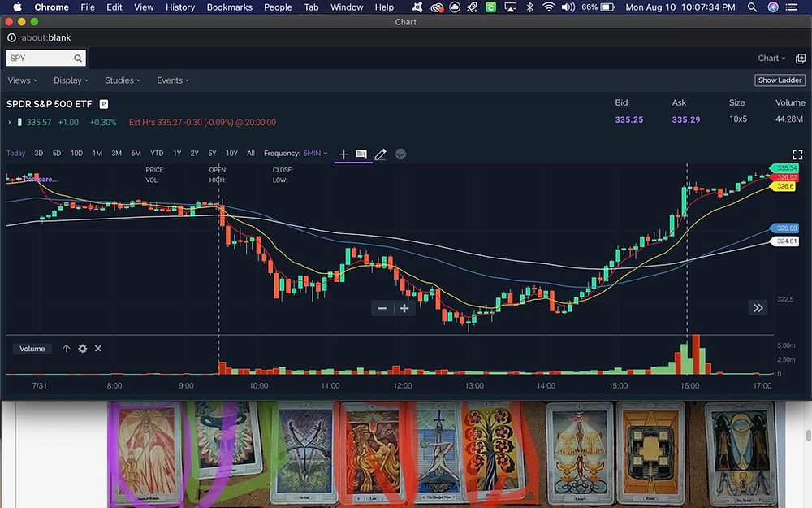Screen dimensions: 812x508
Task: Open the History menu in the menu bar
Action: [179, 7]
